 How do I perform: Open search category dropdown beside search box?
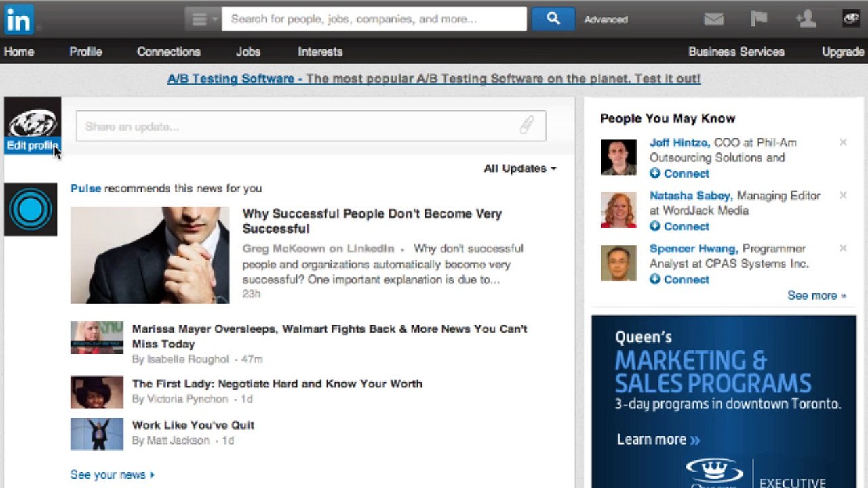click(x=203, y=19)
